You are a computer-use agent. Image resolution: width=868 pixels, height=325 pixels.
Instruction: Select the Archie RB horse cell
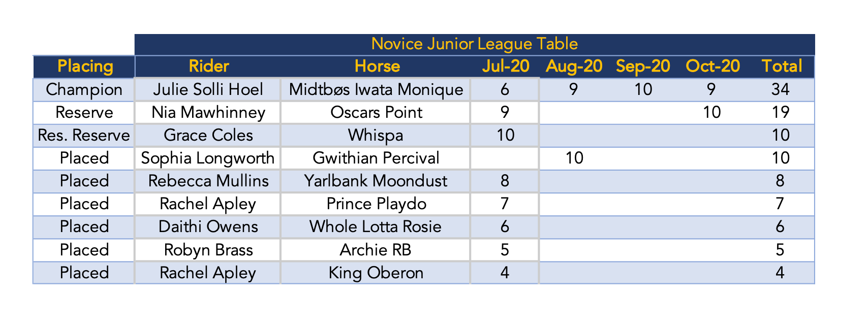[376, 250]
